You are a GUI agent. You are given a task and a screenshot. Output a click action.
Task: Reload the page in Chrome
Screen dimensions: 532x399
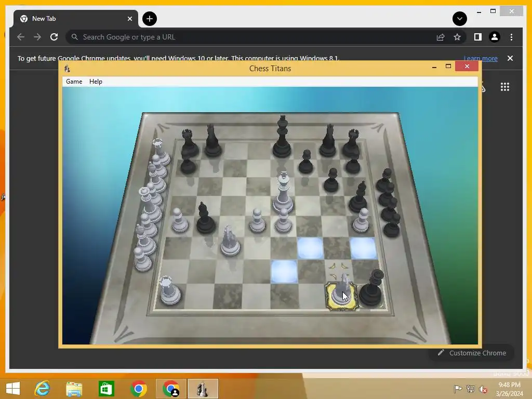(x=54, y=37)
